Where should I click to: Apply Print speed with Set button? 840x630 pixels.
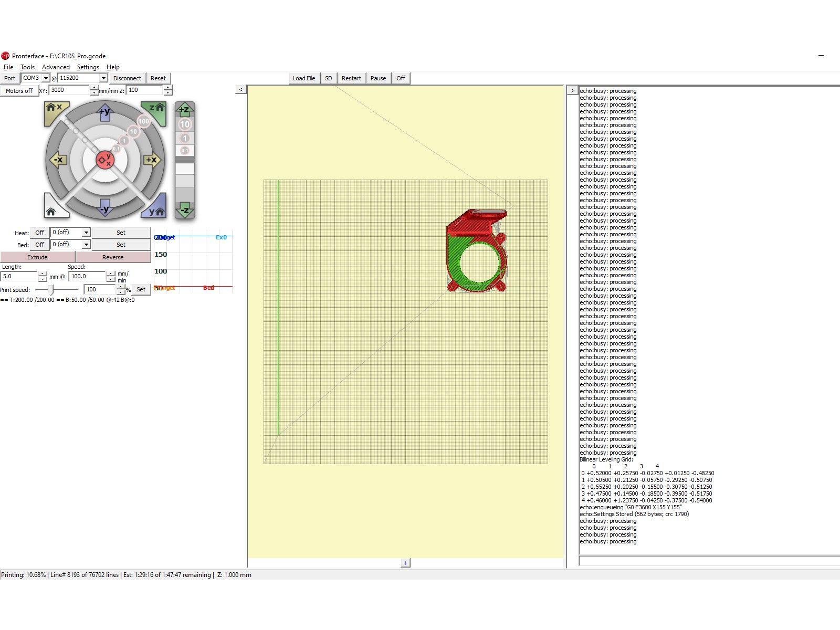pos(141,289)
